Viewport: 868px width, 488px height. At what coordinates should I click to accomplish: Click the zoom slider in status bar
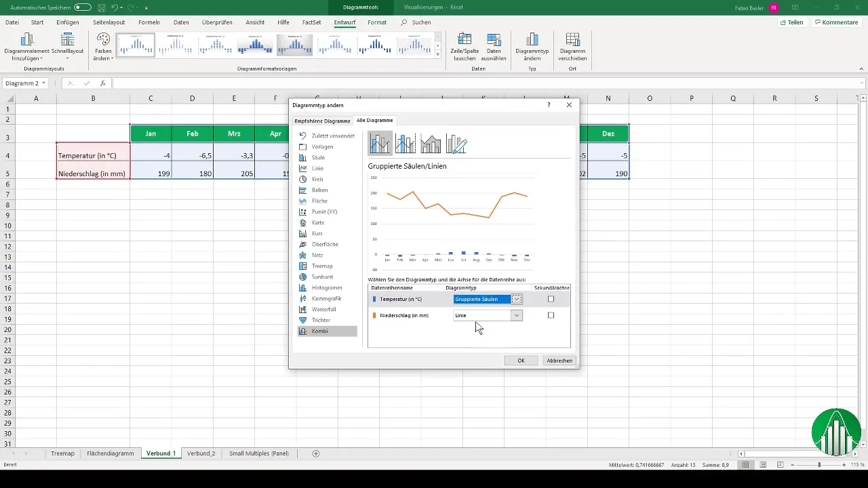[x=819, y=465]
